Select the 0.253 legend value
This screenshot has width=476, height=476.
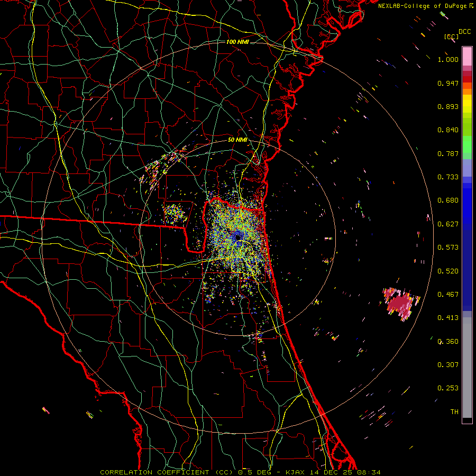tap(448, 388)
